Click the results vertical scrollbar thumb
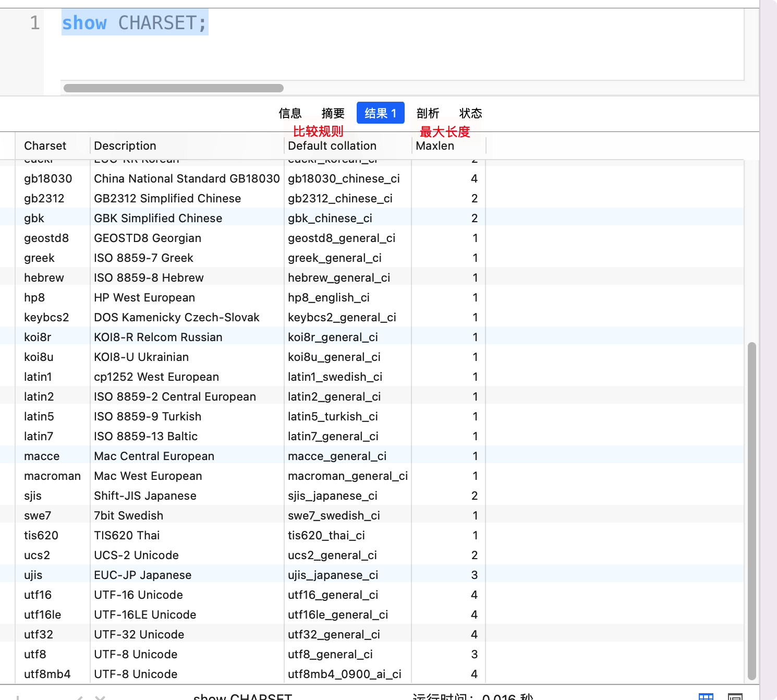The width and height of the screenshot is (777, 700). (751, 511)
